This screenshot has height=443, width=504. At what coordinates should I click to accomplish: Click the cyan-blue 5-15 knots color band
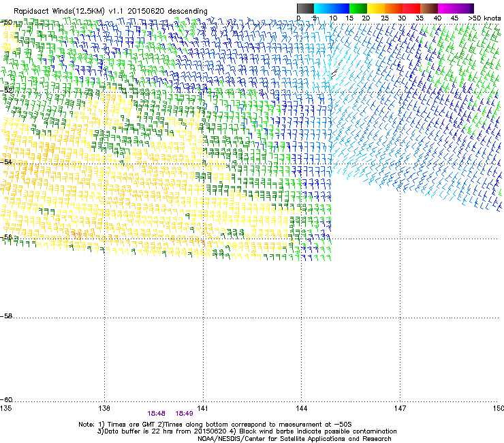pos(332,8)
